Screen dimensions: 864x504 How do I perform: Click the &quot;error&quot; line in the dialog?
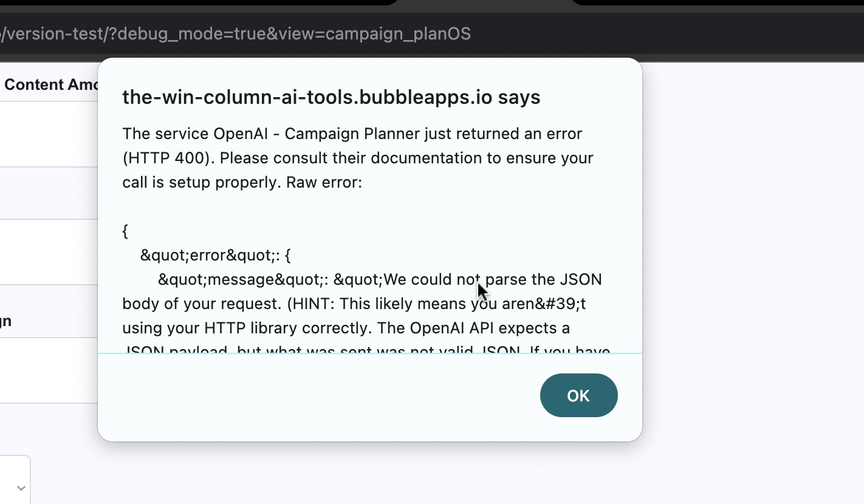click(216, 255)
